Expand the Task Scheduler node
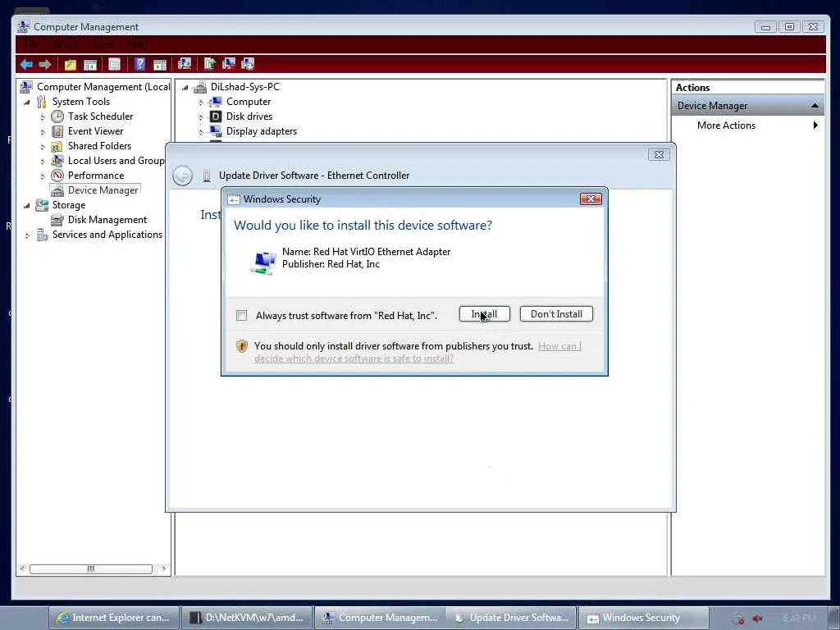This screenshot has width=840, height=630. click(43, 116)
